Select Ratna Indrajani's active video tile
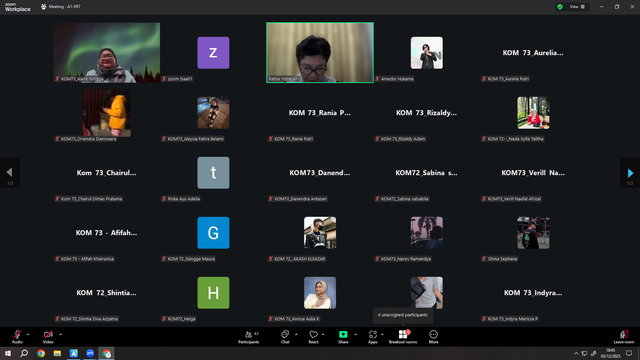 click(320, 53)
